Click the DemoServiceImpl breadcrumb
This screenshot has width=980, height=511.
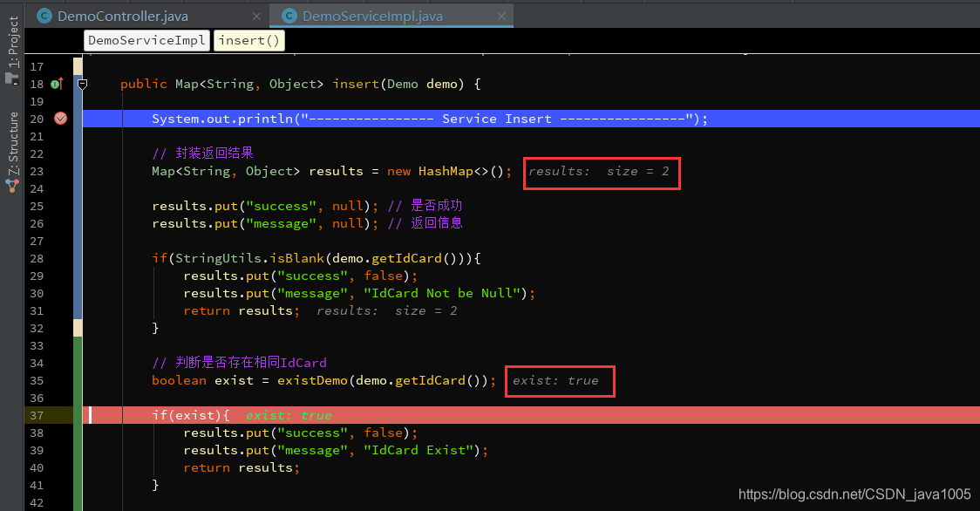(146, 40)
